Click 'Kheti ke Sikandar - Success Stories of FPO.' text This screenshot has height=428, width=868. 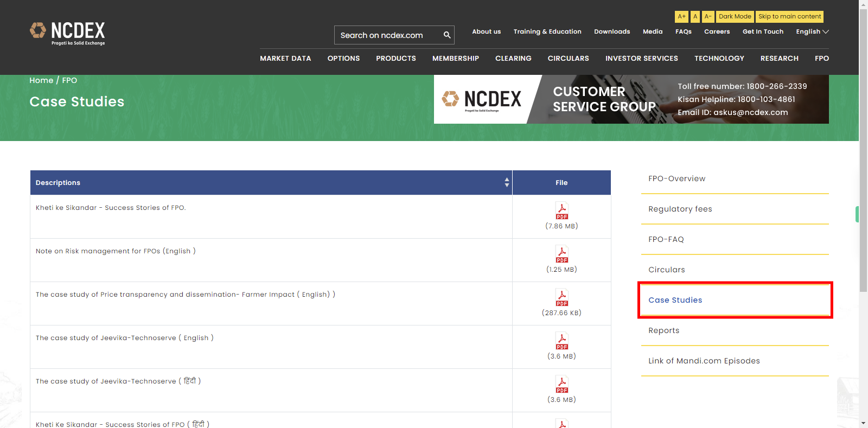click(x=111, y=208)
